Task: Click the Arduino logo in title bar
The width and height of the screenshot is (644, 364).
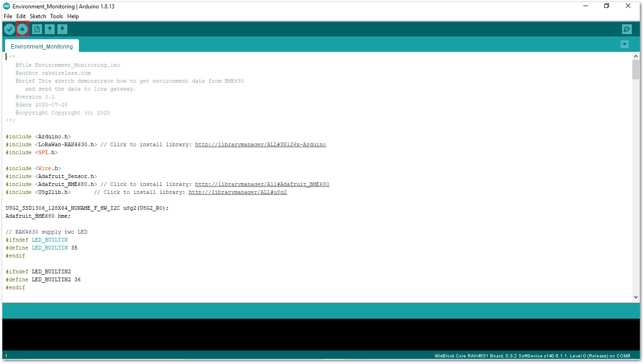Action: [x=7, y=7]
